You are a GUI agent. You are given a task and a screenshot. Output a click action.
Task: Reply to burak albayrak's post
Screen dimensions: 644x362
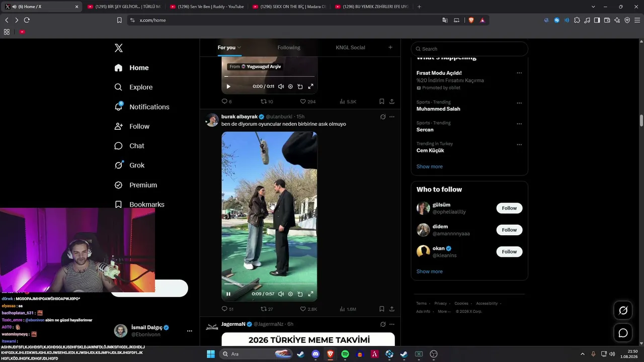point(227,309)
